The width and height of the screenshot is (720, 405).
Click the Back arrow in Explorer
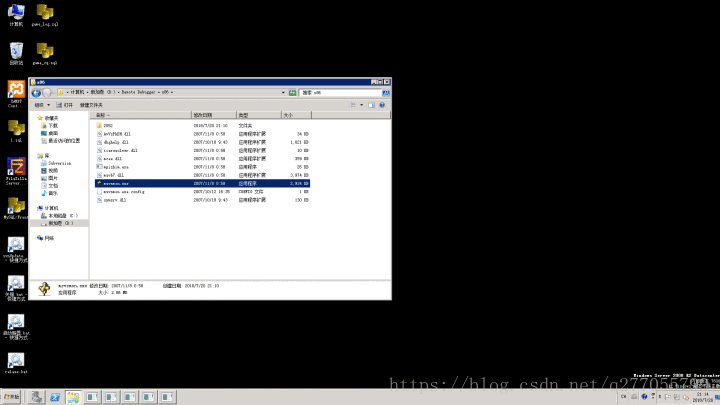pos(36,93)
